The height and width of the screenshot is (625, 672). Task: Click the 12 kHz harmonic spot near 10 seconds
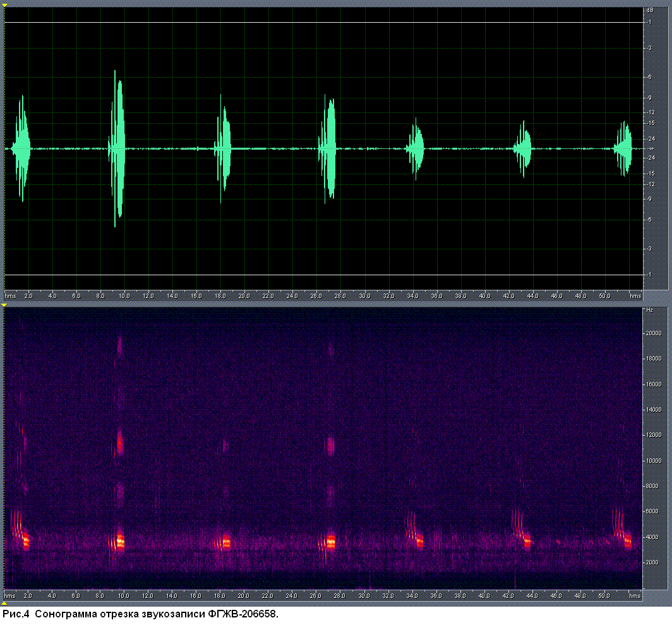tap(119, 443)
